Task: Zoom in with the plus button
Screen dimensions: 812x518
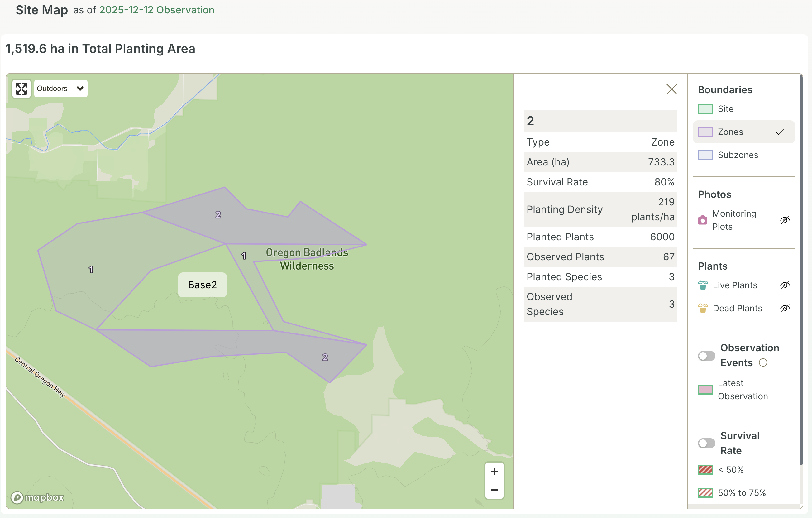Action: pos(494,471)
